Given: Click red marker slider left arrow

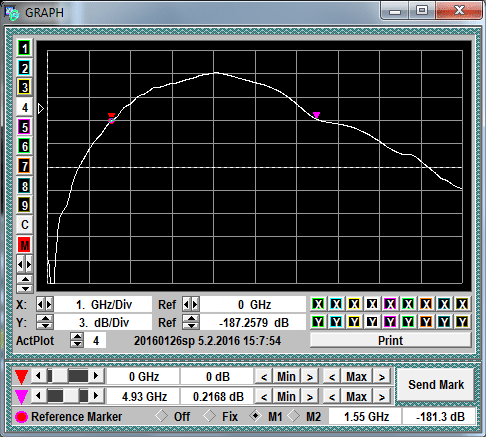Looking at the screenshot, I should (x=38, y=376).
